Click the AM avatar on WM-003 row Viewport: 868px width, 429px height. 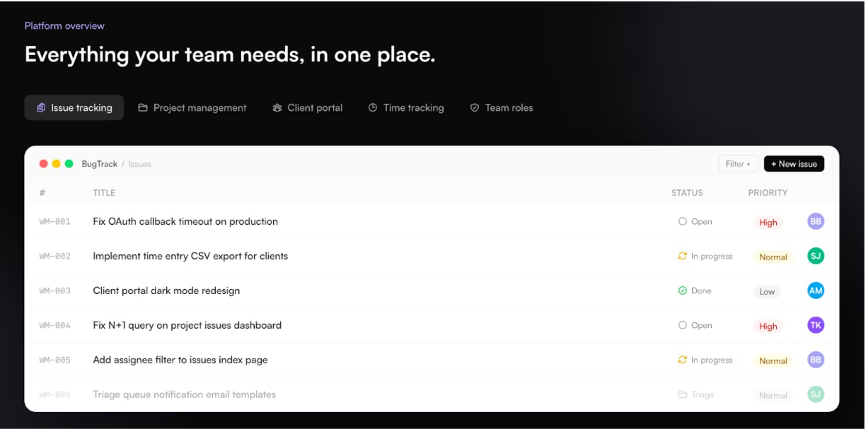pos(816,290)
